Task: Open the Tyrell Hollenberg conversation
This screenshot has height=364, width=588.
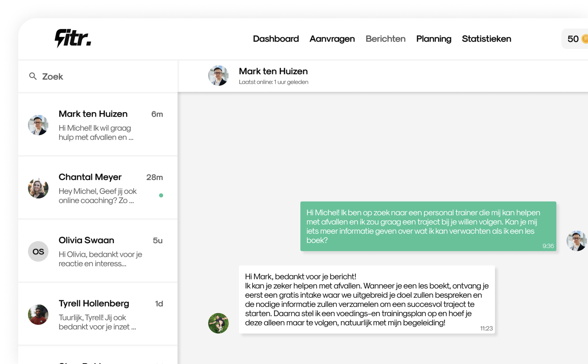Action: click(x=98, y=314)
